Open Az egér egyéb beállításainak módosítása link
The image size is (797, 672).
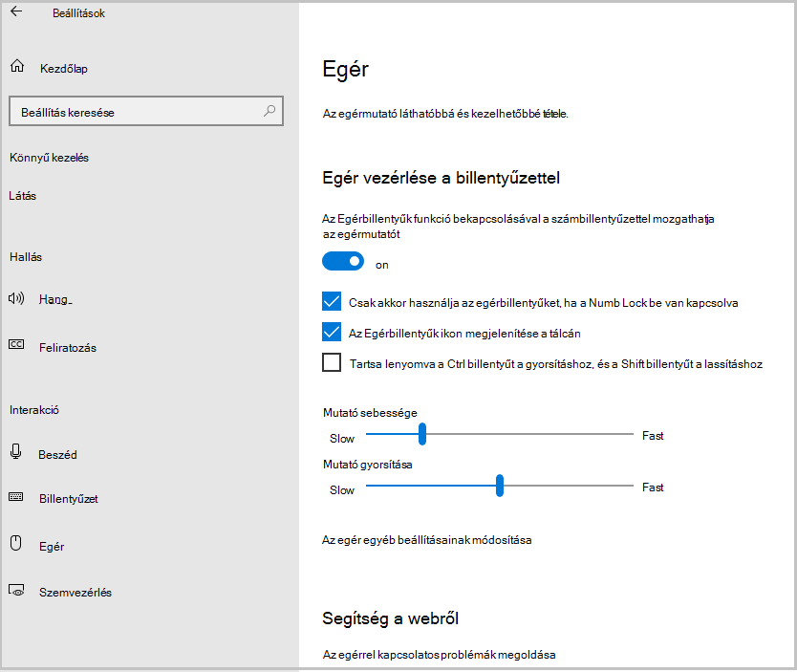tap(427, 540)
